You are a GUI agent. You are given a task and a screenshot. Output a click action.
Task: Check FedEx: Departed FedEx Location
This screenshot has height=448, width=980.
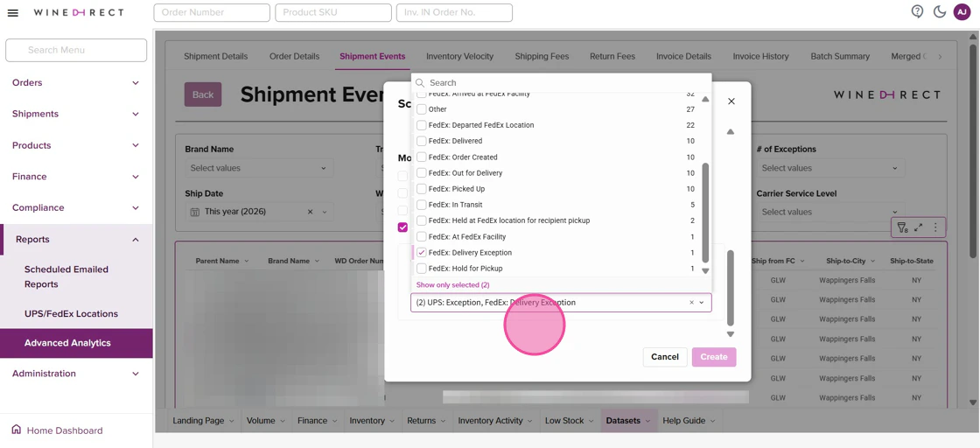click(422, 125)
